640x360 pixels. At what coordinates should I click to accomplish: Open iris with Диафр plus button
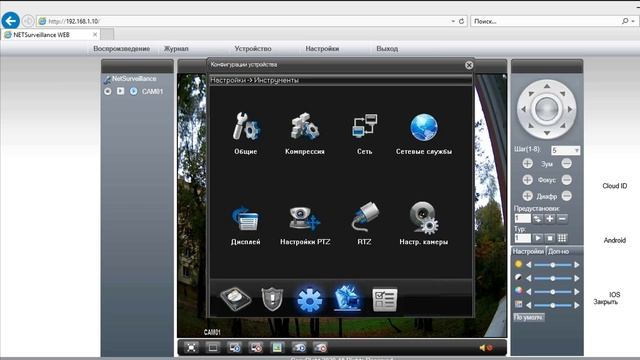click(527, 196)
